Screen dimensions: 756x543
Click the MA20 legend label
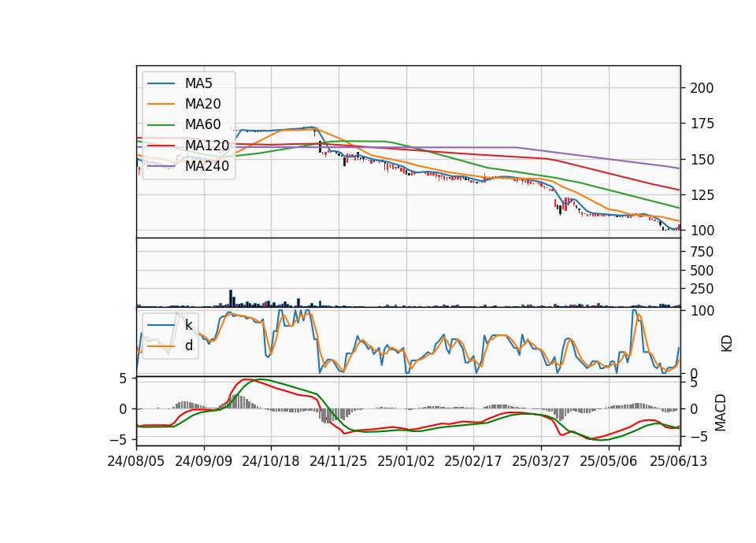point(202,104)
